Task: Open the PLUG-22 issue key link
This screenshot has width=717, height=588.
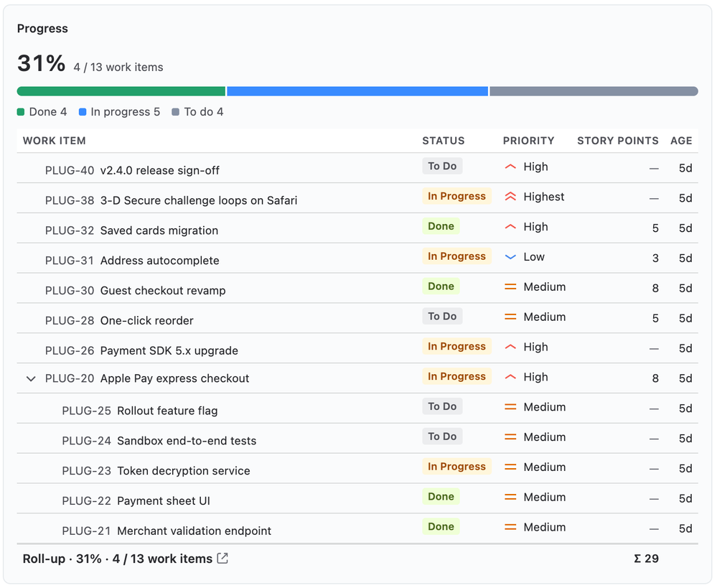Action: click(x=86, y=501)
